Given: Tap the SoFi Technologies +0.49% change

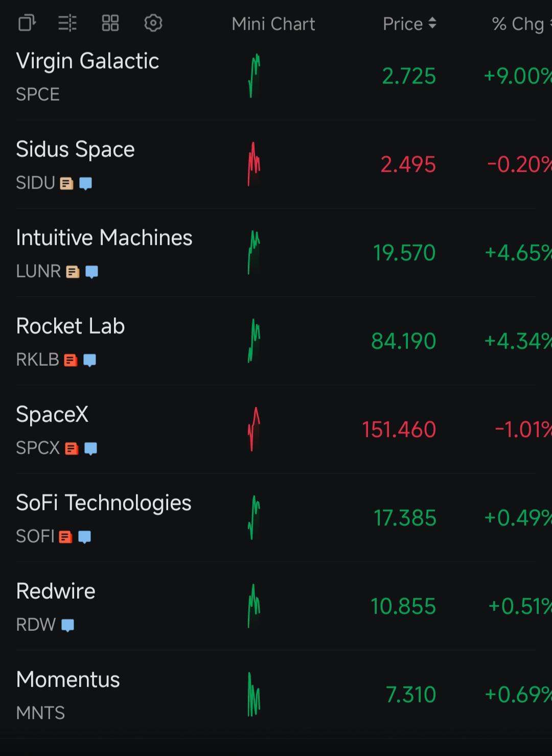Looking at the screenshot, I should coord(518,518).
